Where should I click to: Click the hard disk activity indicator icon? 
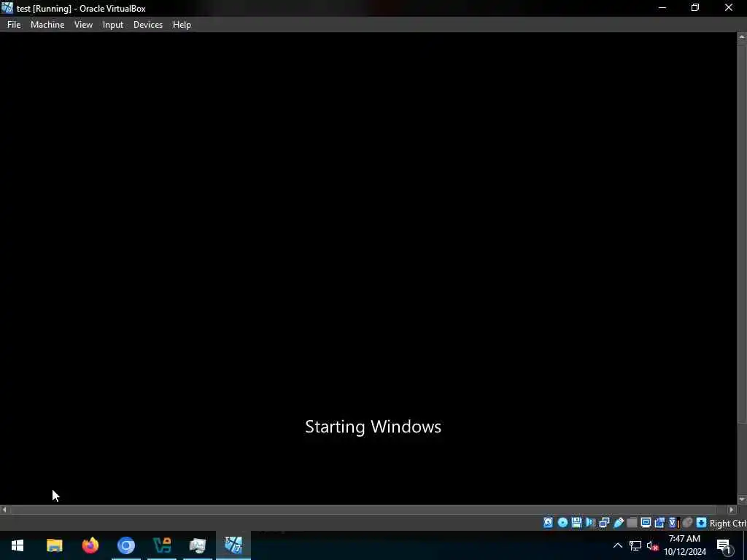pyautogui.click(x=548, y=523)
